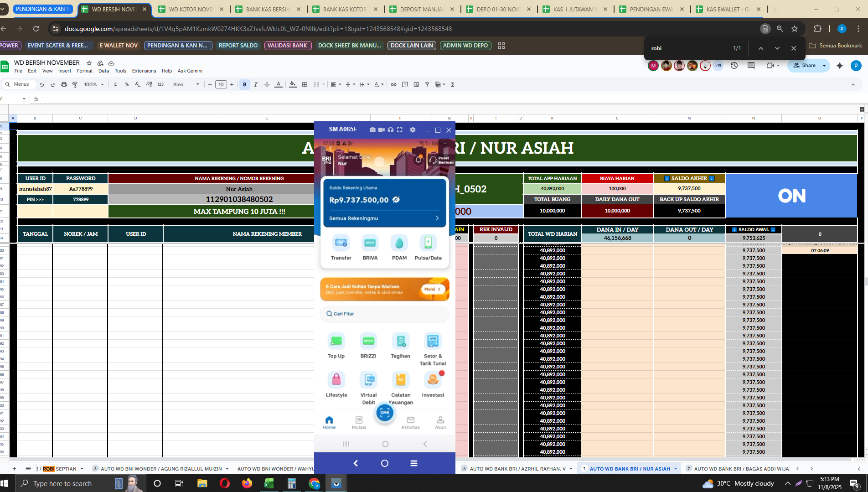Click the redo icon in Sheets toolbar

coord(53,84)
